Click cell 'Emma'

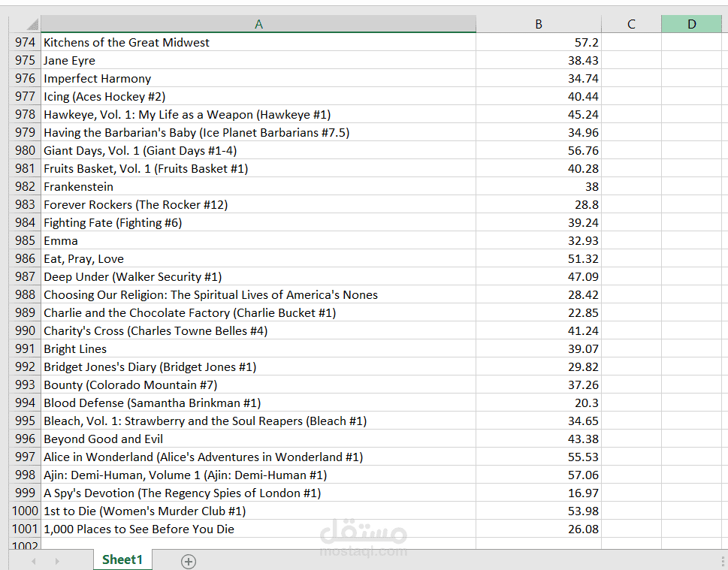[x=258, y=240]
